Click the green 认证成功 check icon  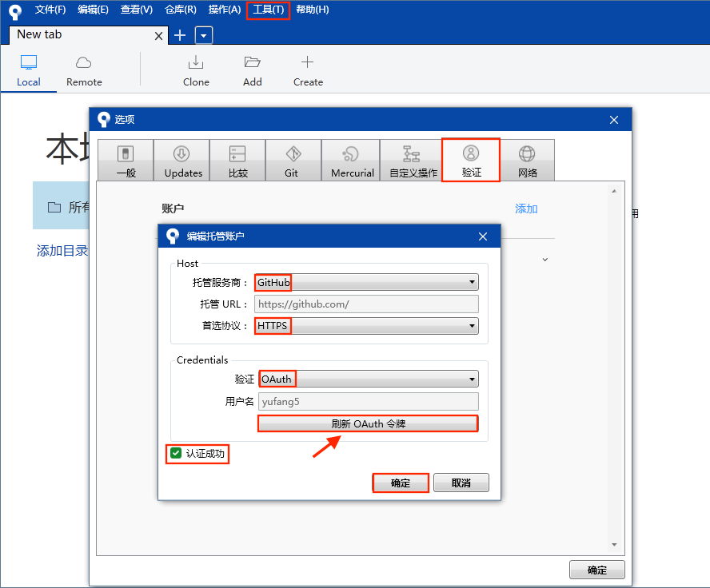(176, 453)
